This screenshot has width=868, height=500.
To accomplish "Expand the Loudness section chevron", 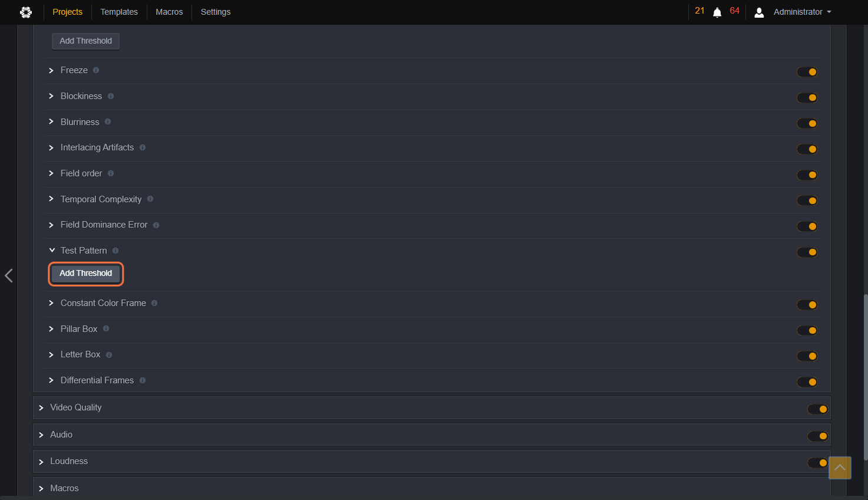I will (41, 462).
